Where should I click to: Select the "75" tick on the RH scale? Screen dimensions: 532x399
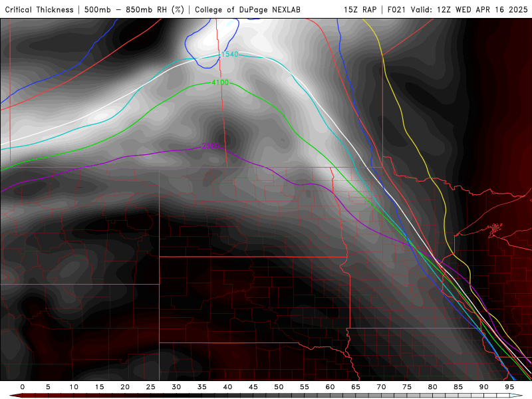coord(407,387)
